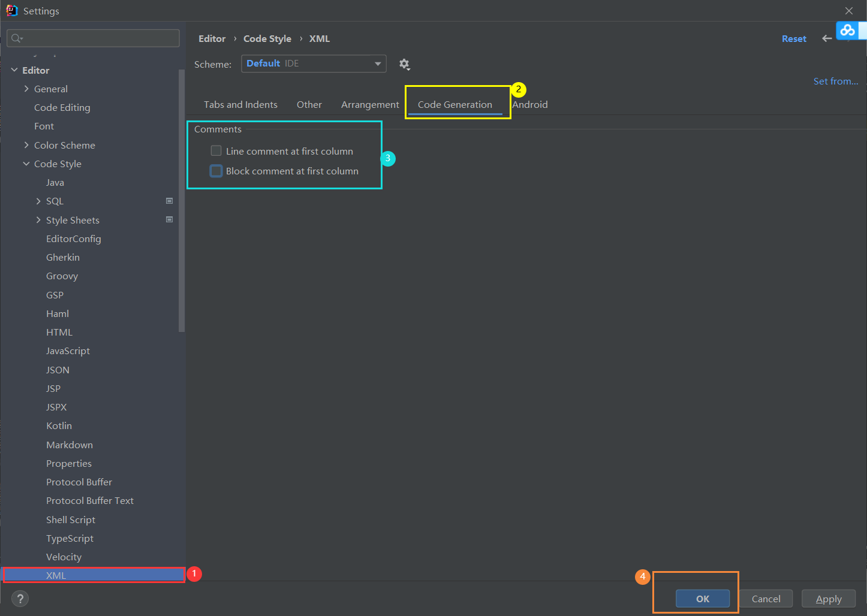Select EditorConfig in the tree
The width and height of the screenshot is (867, 616).
tap(74, 238)
